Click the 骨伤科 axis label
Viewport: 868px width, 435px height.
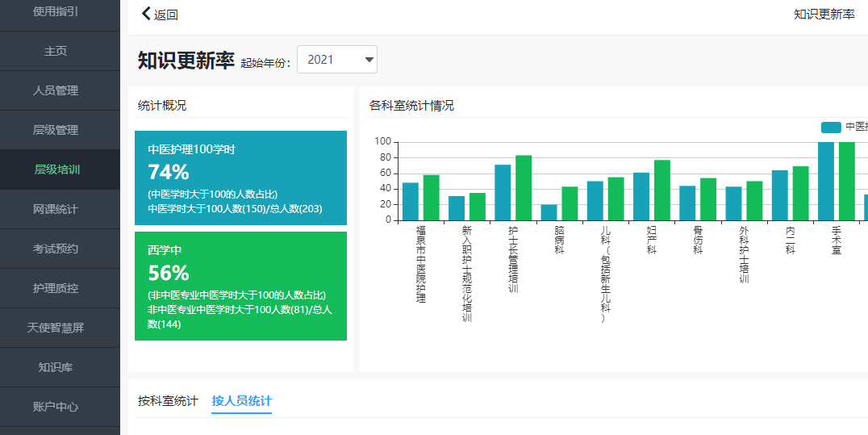point(698,240)
